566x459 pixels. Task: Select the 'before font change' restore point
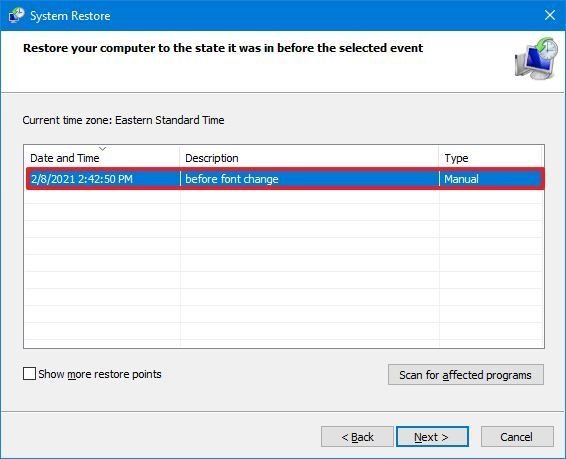[285, 179]
